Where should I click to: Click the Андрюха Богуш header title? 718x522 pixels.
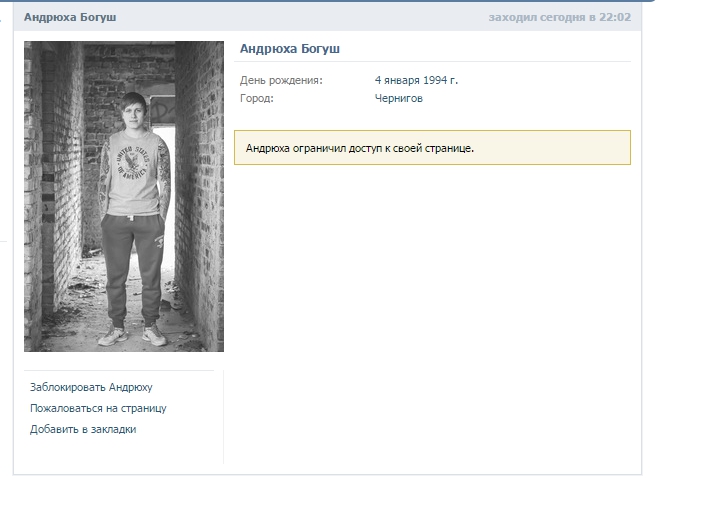pos(70,17)
